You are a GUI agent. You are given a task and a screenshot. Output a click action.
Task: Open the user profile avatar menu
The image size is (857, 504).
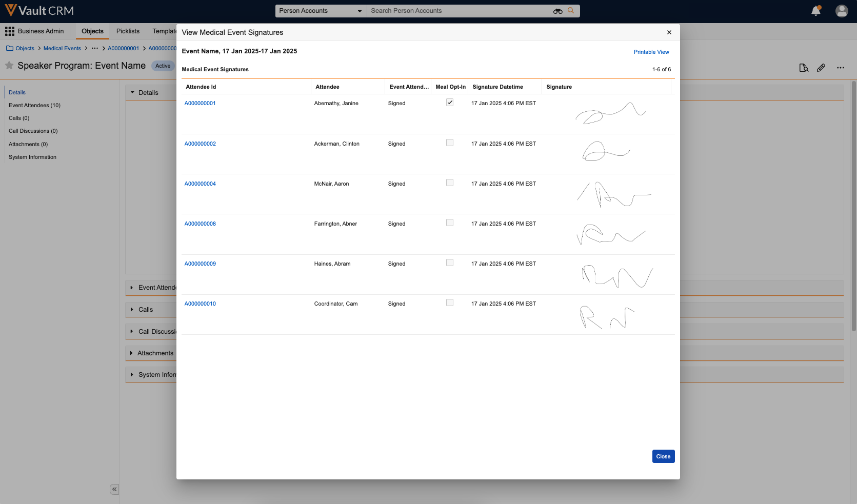click(x=842, y=11)
